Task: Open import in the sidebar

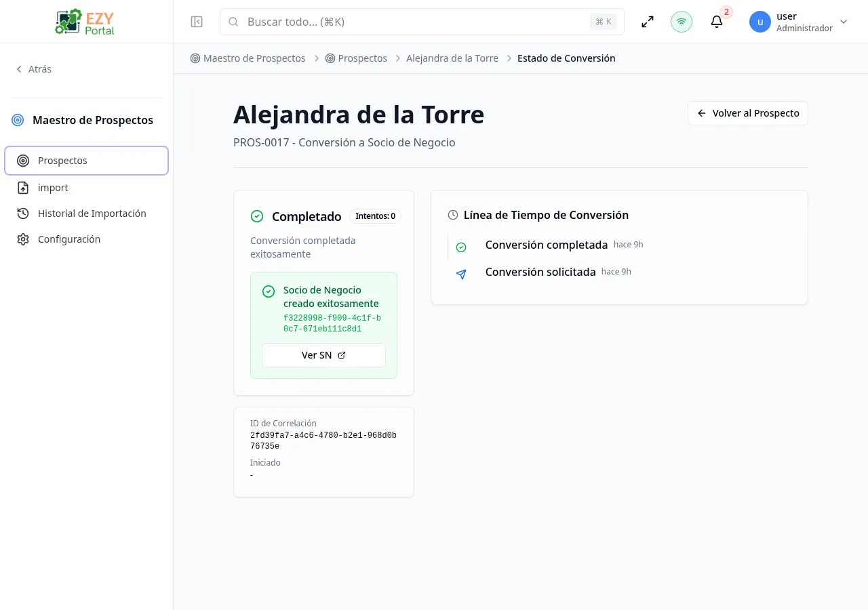Action: click(86, 188)
